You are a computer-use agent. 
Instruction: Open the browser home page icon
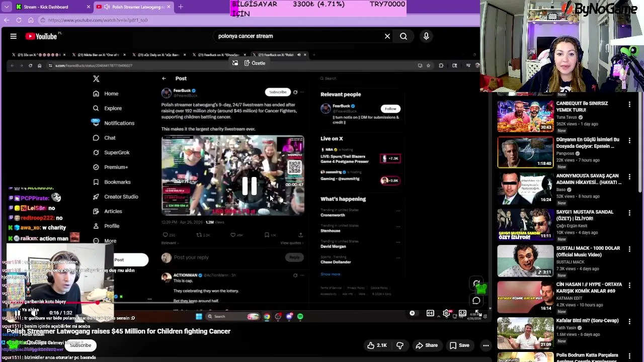[x=31, y=20]
